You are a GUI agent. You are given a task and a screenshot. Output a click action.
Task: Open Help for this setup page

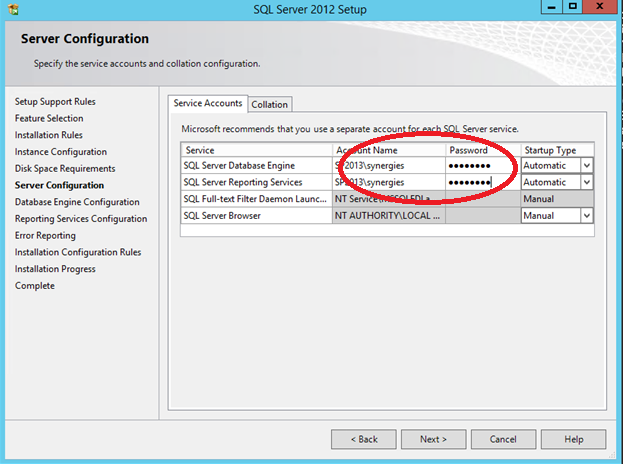click(x=573, y=439)
